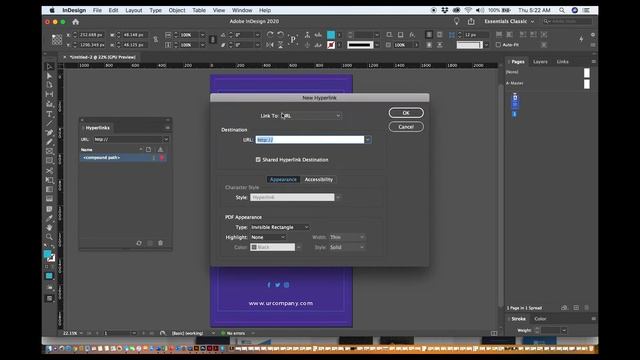The height and width of the screenshot is (360, 640).
Task: Click the quick apply lightning icon
Action: [581, 39]
